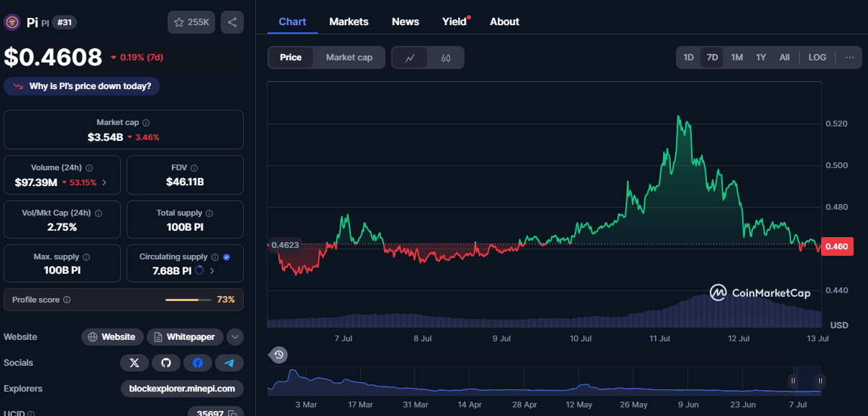Open the Yield tab
868x416 pixels.
pos(454,22)
